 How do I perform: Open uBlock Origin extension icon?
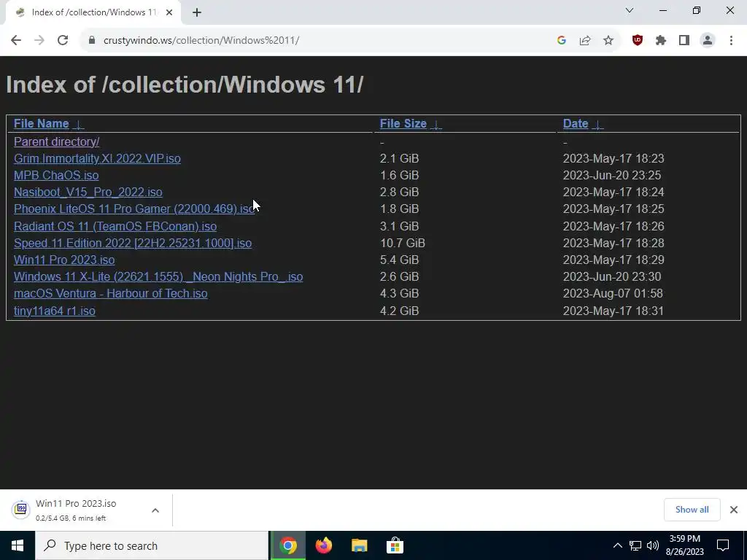pos(638,41)
